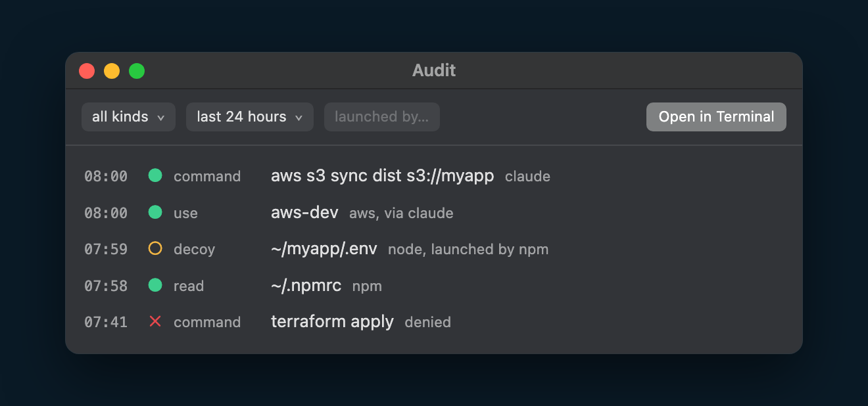Select the '~/myapp/.env' decoy entry
868x406 pixels.
[x=324, y=249]
